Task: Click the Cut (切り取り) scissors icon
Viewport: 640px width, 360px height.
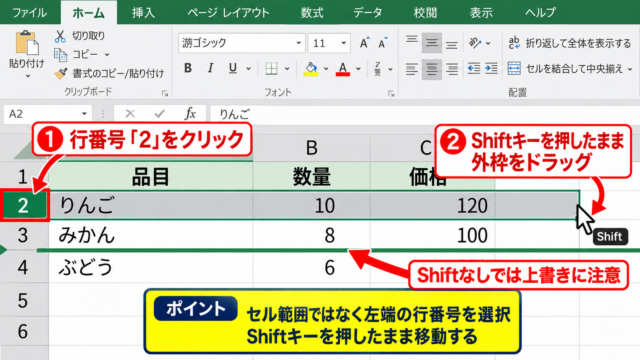Action: click(60, 36)
